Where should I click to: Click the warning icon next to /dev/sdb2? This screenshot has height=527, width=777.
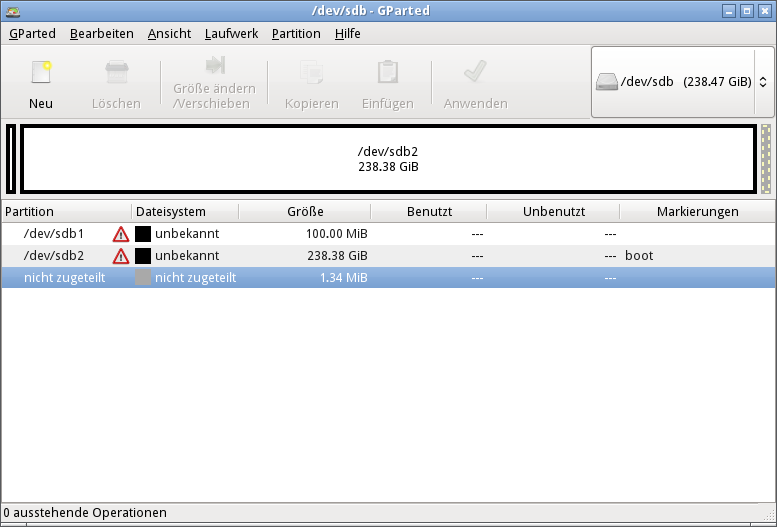click(x=121, y=256)
